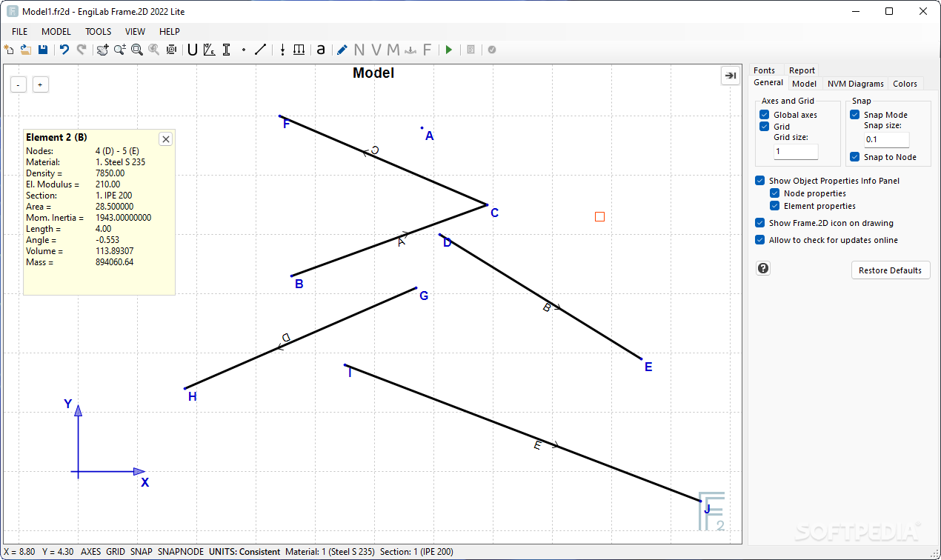Select the distributed element load tool
The width and height of the screenshot is (941, 560).
299,50
